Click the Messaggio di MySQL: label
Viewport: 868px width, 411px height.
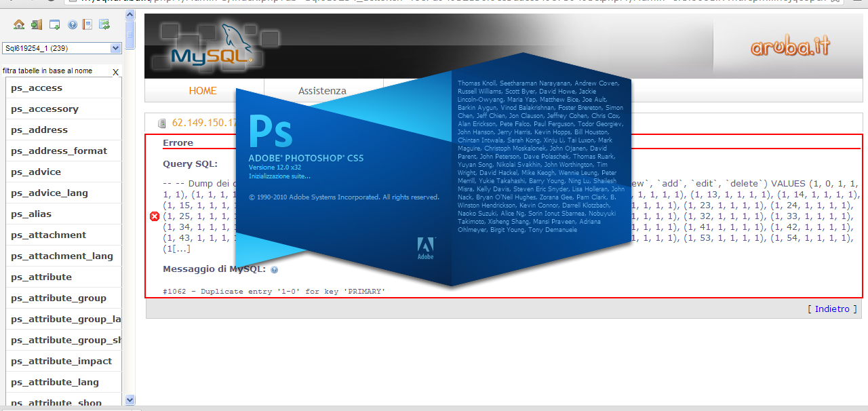(x=215, y=269)
